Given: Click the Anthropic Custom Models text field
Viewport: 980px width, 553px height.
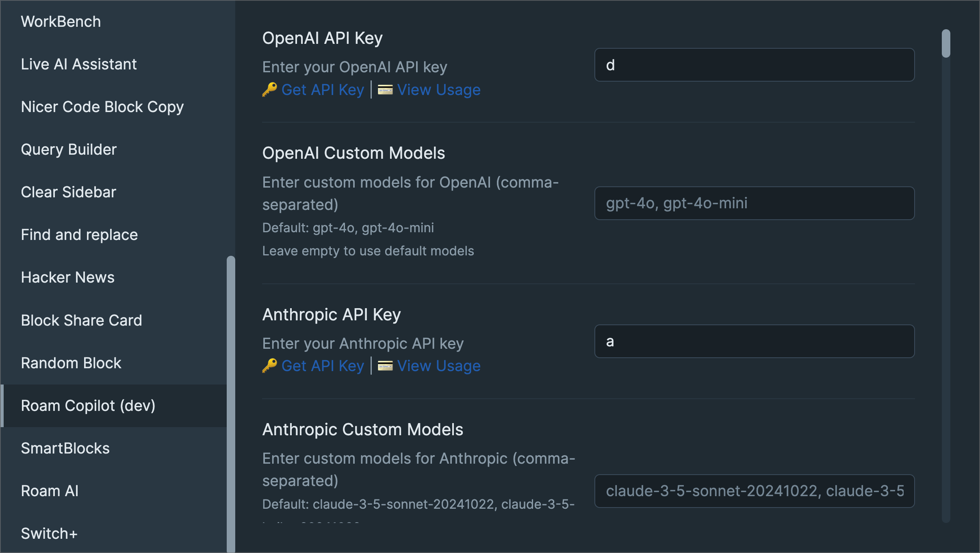Looking at the screenshot, I should [754, 491].
